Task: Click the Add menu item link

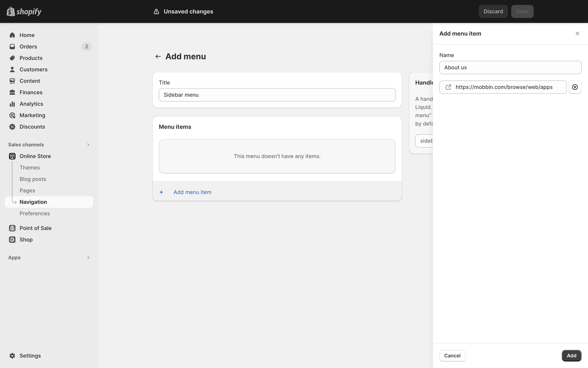Action: 192,192
